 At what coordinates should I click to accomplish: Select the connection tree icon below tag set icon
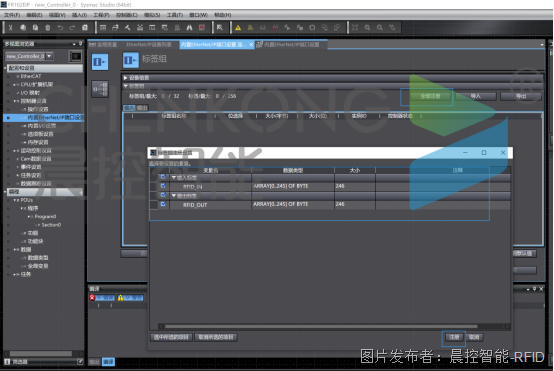[x=100, y=89]
